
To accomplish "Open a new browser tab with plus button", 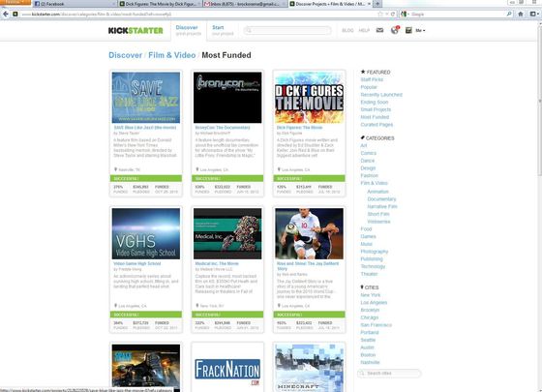I will tap(377, 4).
